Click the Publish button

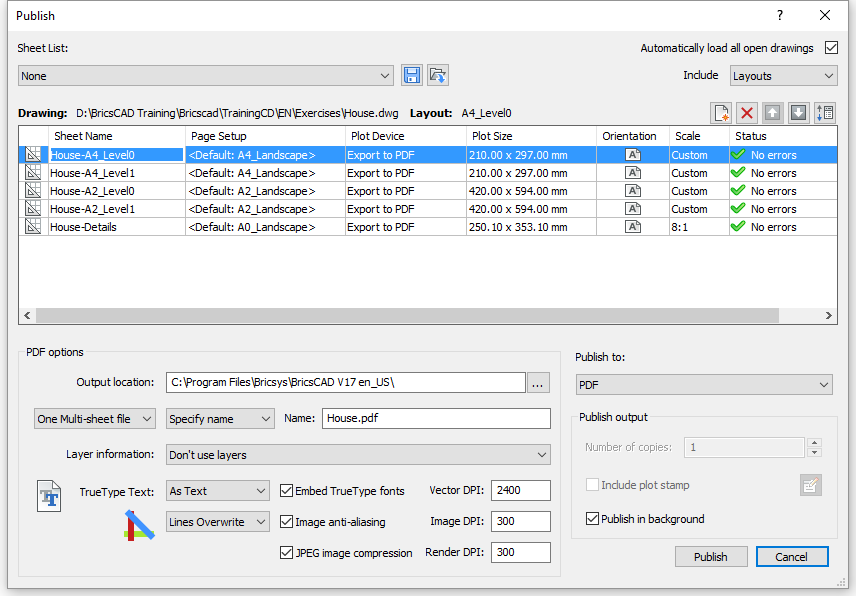point(711,557)
